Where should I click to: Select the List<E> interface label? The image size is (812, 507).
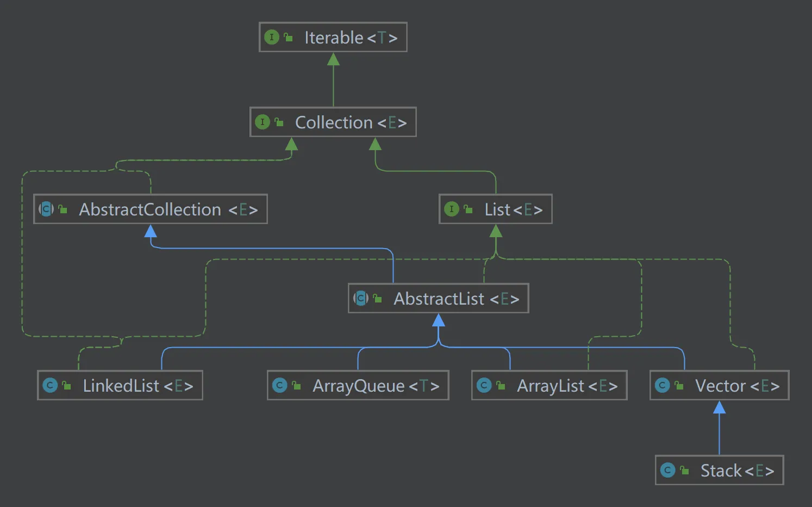(513, 209)
